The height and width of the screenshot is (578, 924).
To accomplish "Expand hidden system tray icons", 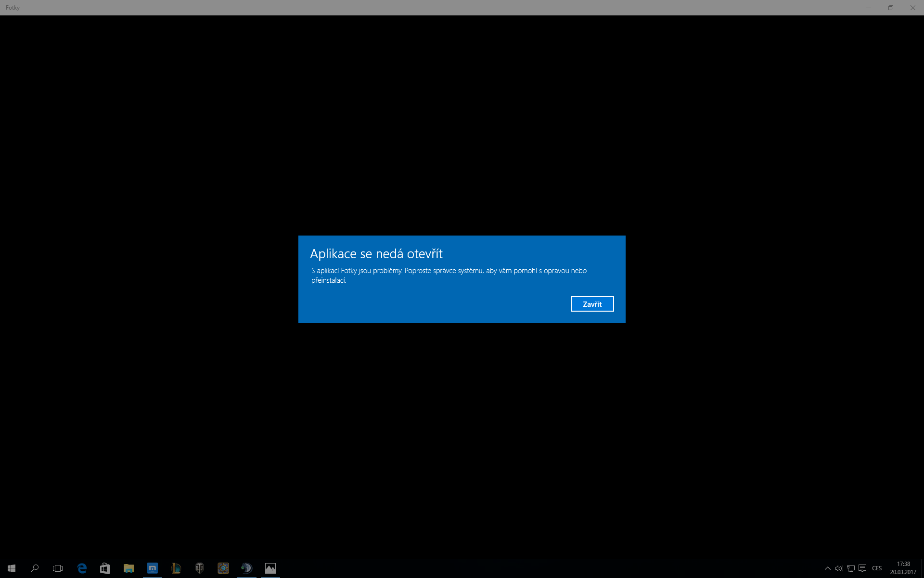I will [827, 568].
